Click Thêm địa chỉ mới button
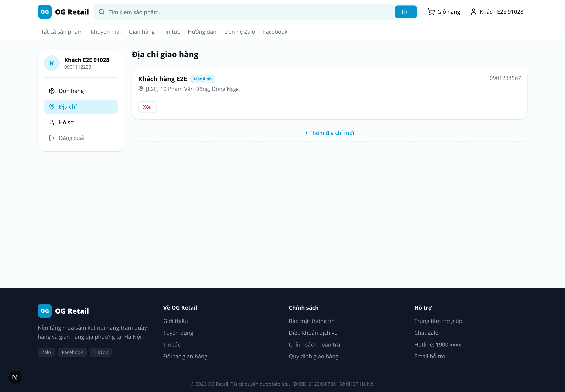Screen dimensions: 565x392 (x=329, y=133)
